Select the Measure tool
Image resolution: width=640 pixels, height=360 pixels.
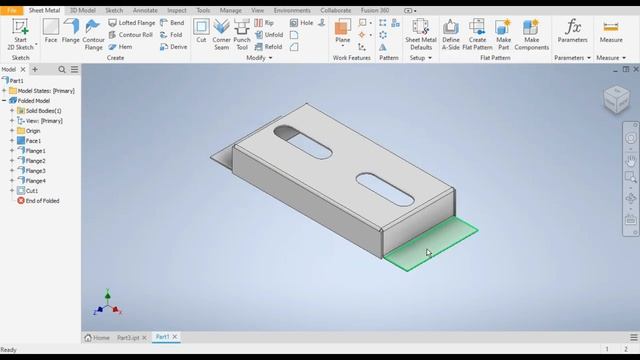click(x=611, y=31)
